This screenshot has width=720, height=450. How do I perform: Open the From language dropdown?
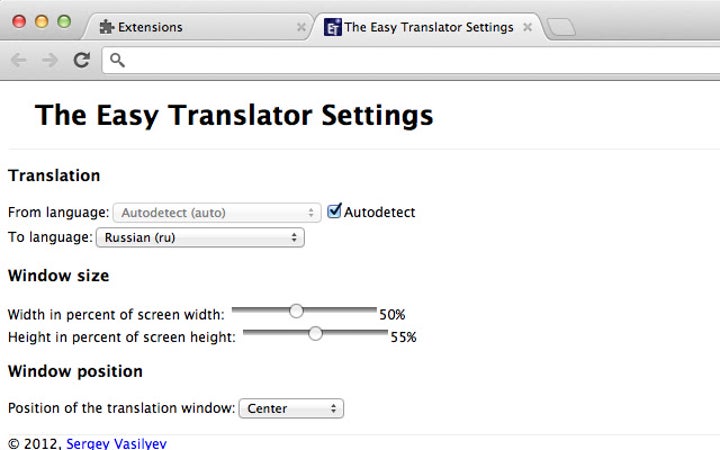216,212
